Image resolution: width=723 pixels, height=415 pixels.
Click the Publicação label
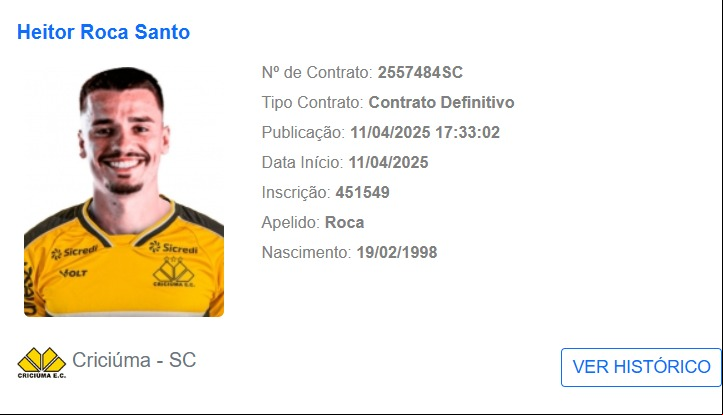click(x=303, y=132)
